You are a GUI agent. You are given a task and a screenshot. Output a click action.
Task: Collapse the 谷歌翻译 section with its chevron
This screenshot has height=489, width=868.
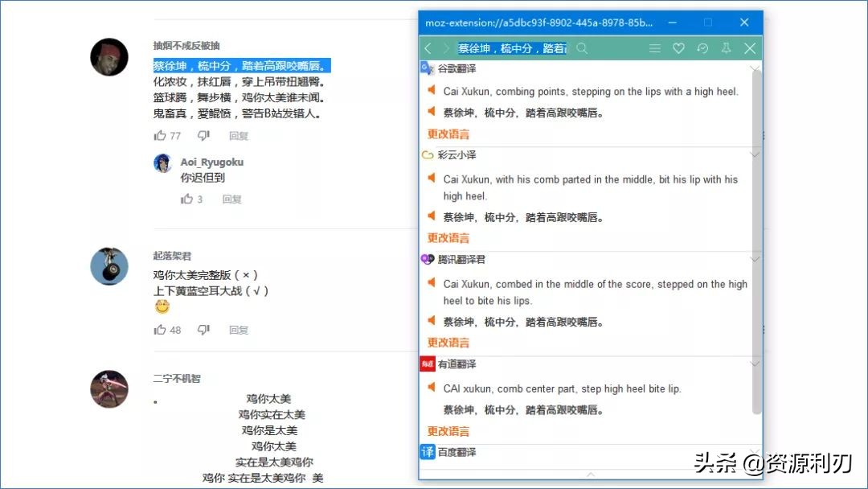[754, 68]
